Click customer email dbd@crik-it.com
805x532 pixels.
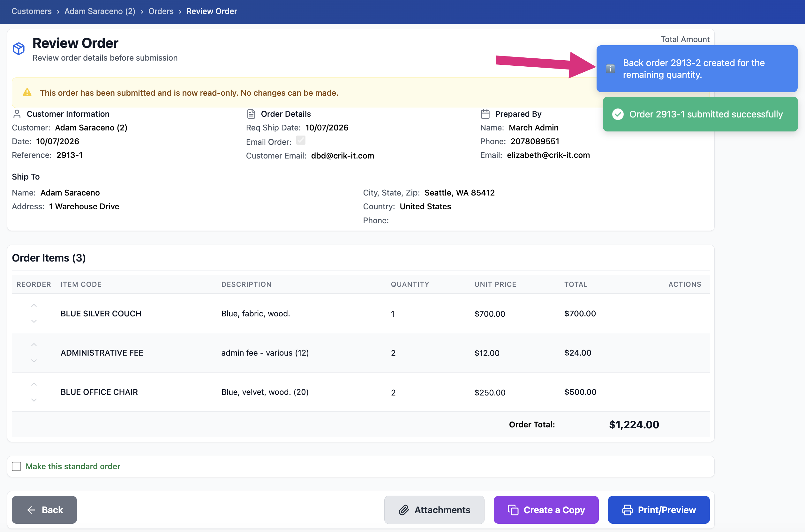pyautogui.click(x=342, y=156)
